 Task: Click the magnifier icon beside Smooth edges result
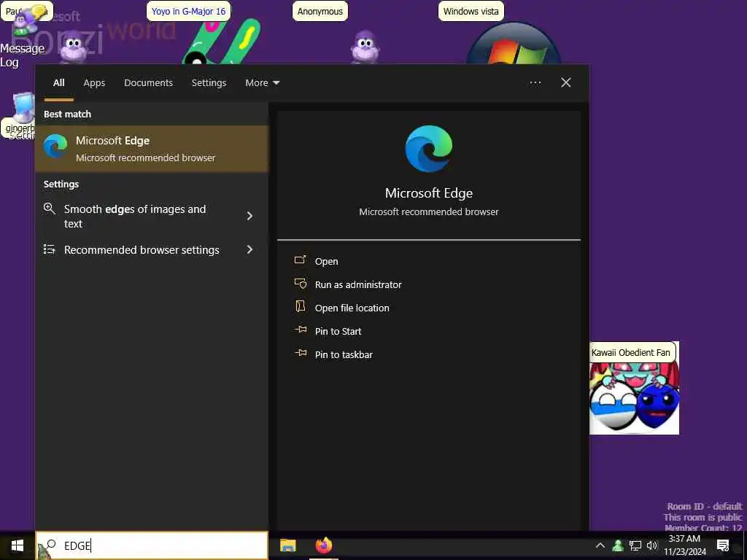pyautogui.click(x=50, y=209)
